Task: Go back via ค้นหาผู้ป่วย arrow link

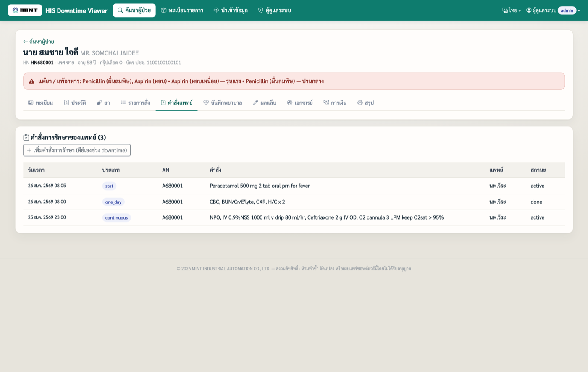Action: [39, 42]
